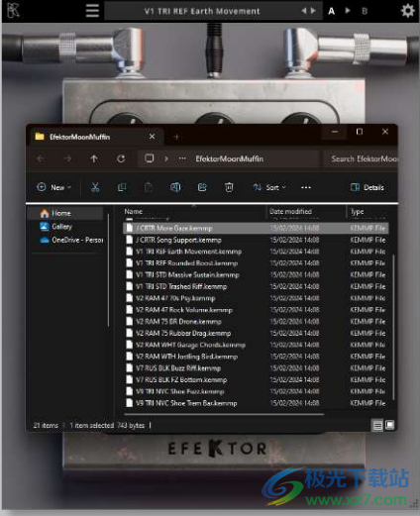This screenshot has width=420, height=516.
Task: Click the Copy icon in toolbar
Action: pyautogui.click(x=122, y=187)
